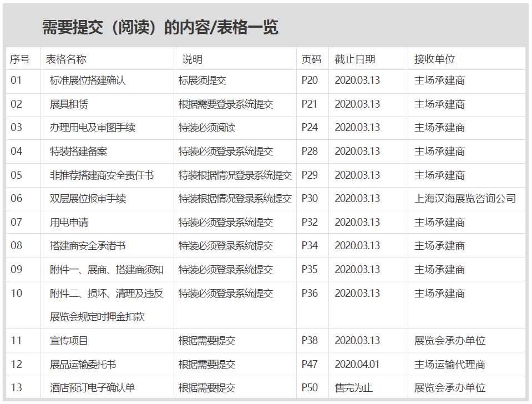Open '非推荐搭建商安全责任书' entry
The width and height of the screenshot is (532, 404).
click(x=102, y=175)
